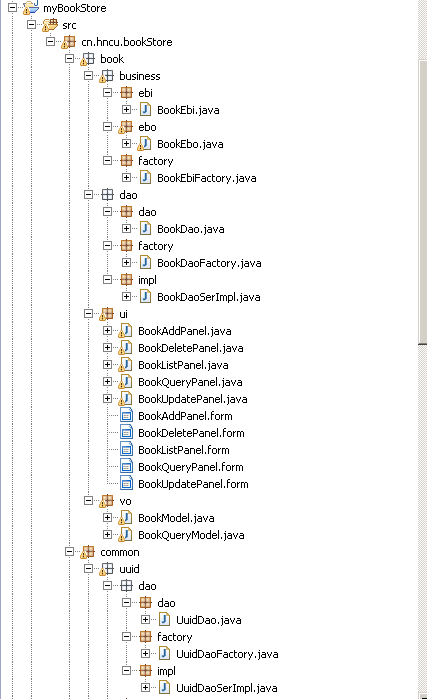Expand the BookEbo.java node
The image size is (427, 699).
(127, 144)
